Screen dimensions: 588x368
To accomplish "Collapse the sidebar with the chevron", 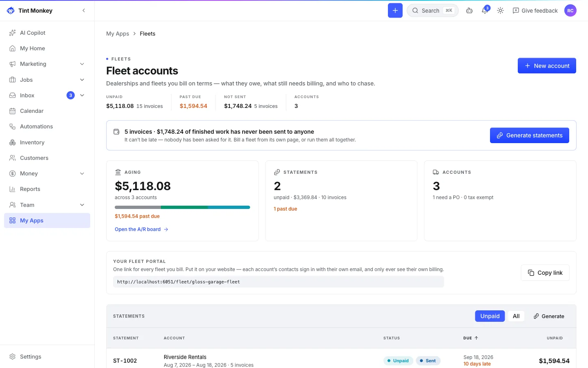I will coord(84,11).
